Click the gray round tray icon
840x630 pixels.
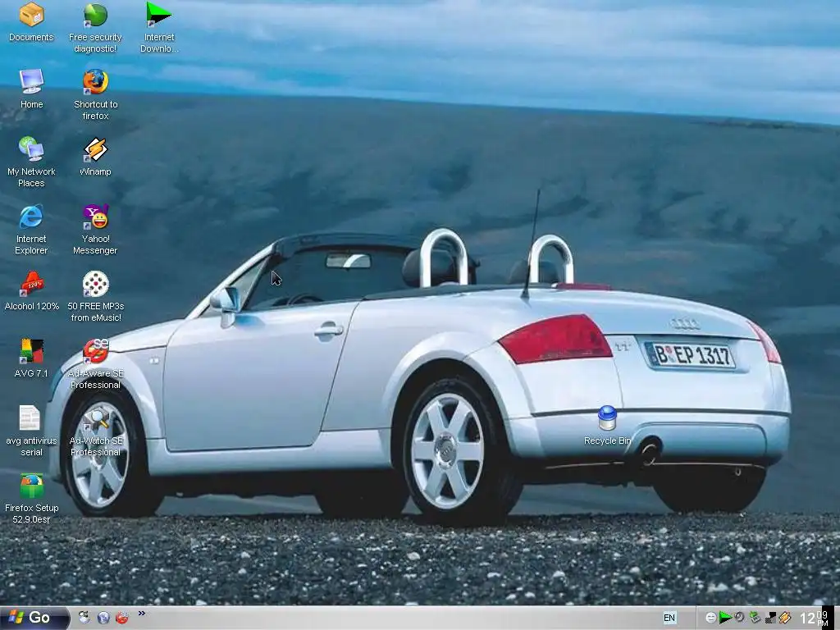pos(740,617)
